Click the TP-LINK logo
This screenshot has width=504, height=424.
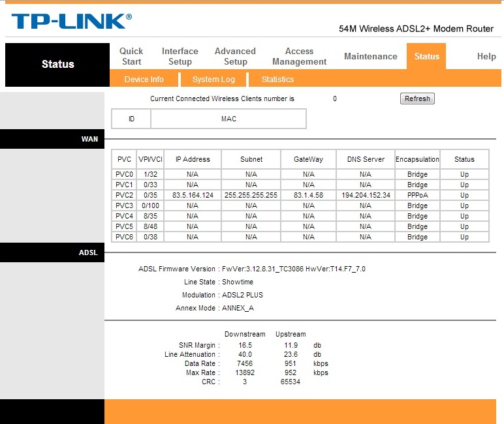tap(71, 21)
